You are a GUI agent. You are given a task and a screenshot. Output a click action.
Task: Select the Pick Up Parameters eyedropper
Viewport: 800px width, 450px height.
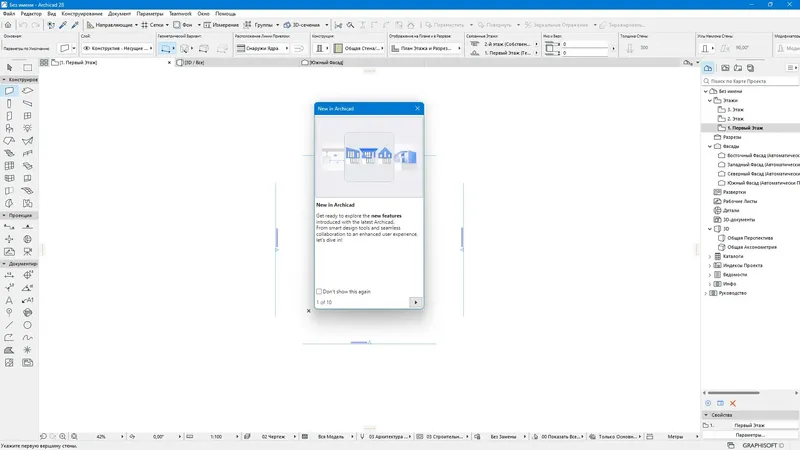[x=63, y=24]
